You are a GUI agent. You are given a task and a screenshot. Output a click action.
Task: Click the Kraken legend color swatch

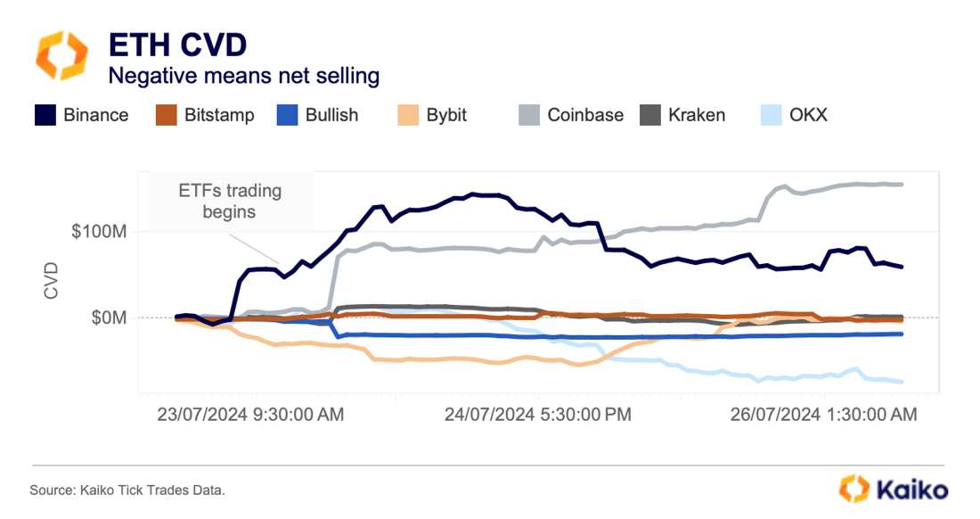[650, 115]
